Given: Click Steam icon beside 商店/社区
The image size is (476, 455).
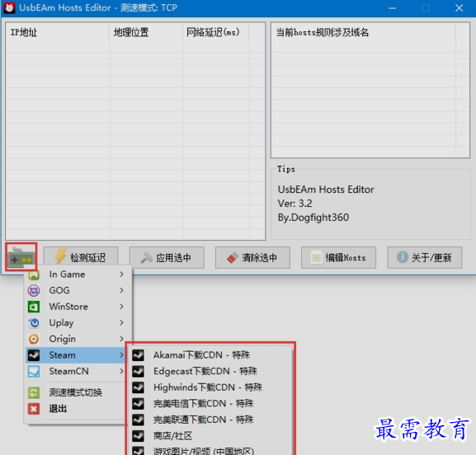Looking at the screenshot, I should 138,436.
